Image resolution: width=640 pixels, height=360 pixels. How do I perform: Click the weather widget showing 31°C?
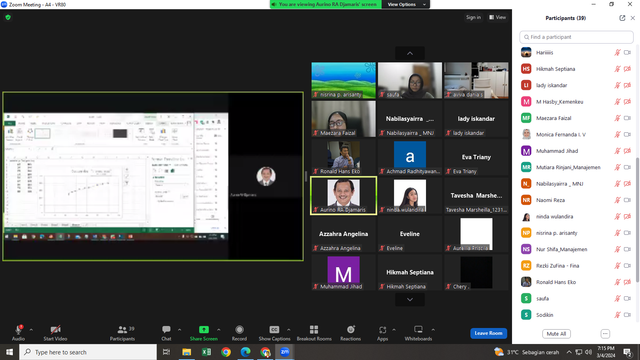[526, 352]
